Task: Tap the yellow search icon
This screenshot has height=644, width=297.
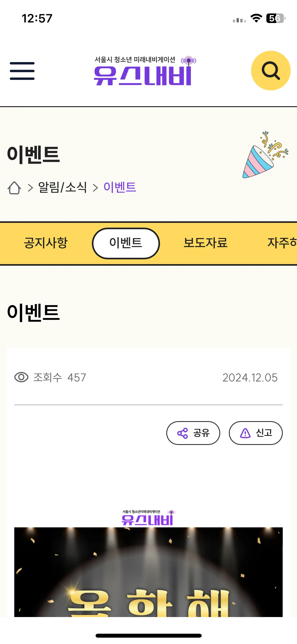Action: tap(271, 71)
